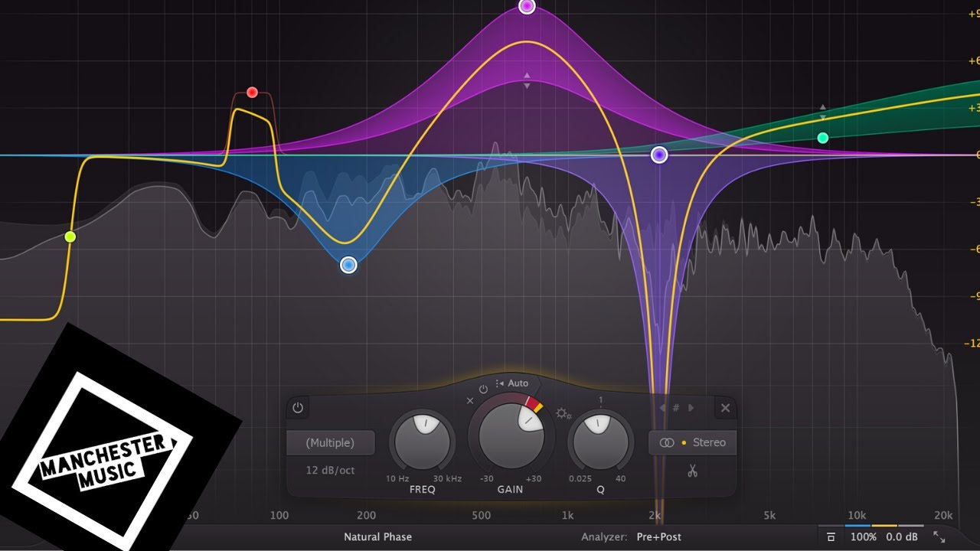Open the Stereo placement menu
The height and width of the screenshot is (551, 980).
click(x=692, y=442)
